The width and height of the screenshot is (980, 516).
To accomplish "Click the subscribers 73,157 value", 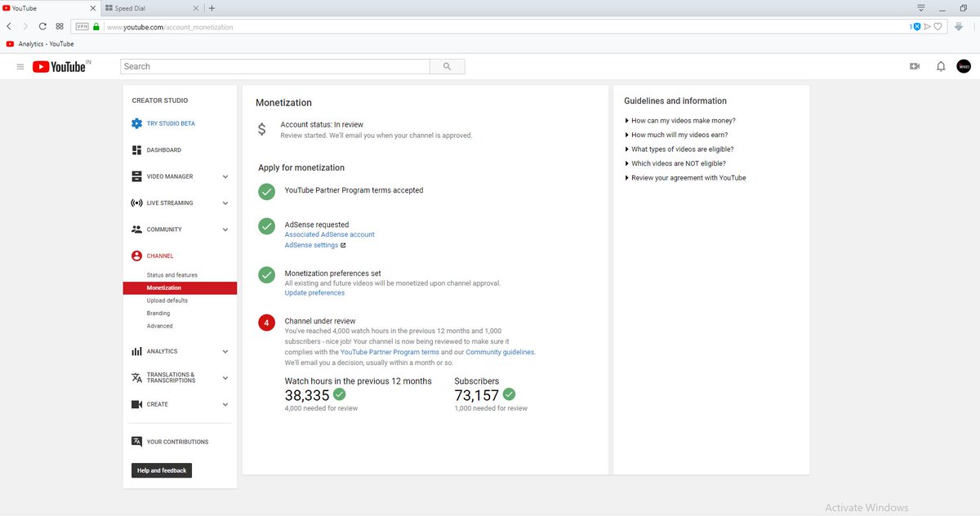I will coord(476,395).
